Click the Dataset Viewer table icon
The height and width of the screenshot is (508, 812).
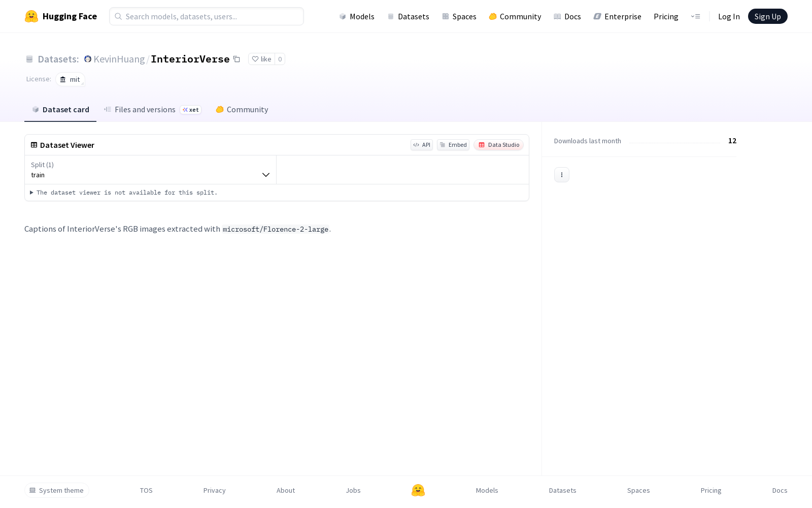point(34,145)
